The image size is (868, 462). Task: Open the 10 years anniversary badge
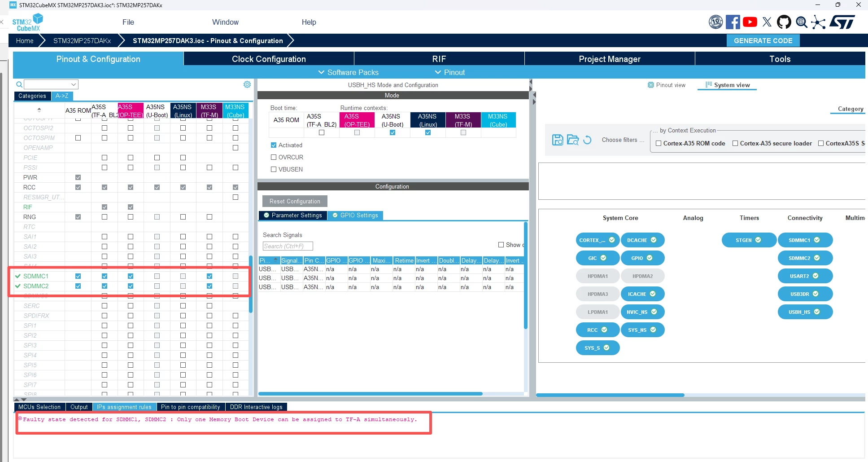[x=715, y=22]
